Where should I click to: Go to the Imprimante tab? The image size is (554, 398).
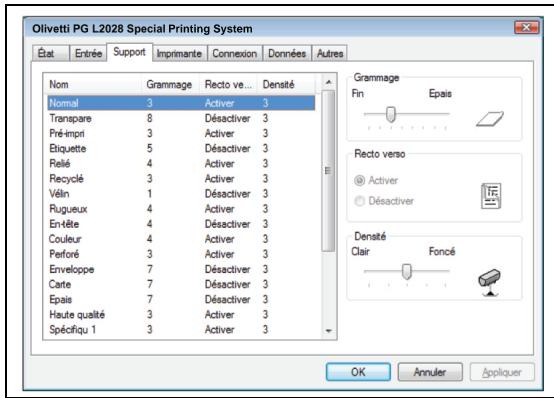(179, 54)
